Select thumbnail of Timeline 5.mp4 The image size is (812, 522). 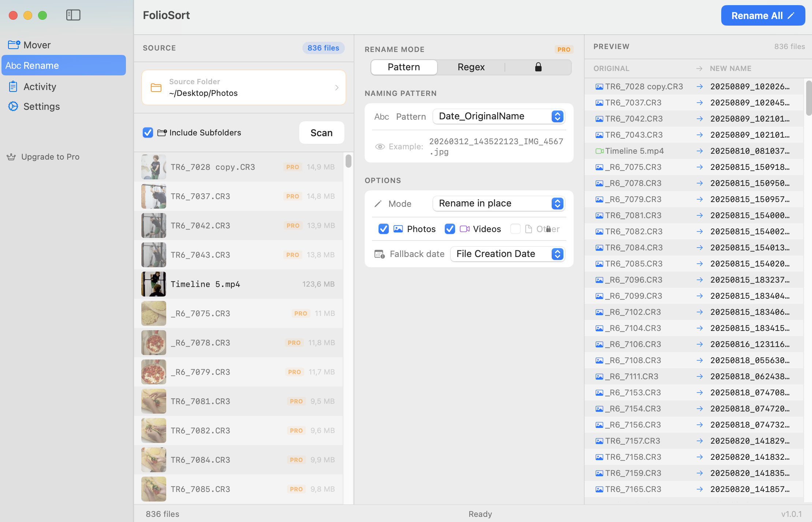pyautogui.click(x=154, y=284)
